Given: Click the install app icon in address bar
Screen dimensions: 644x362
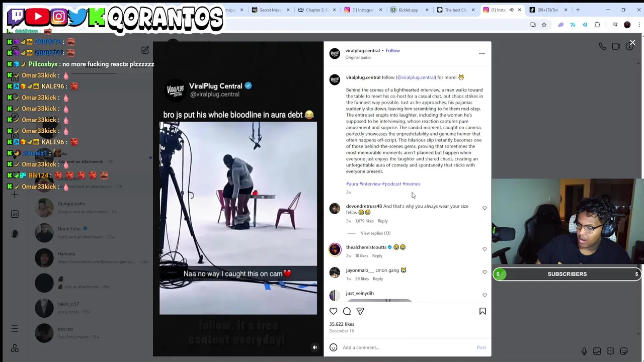Looking at the screenshot, I should 533,25.
